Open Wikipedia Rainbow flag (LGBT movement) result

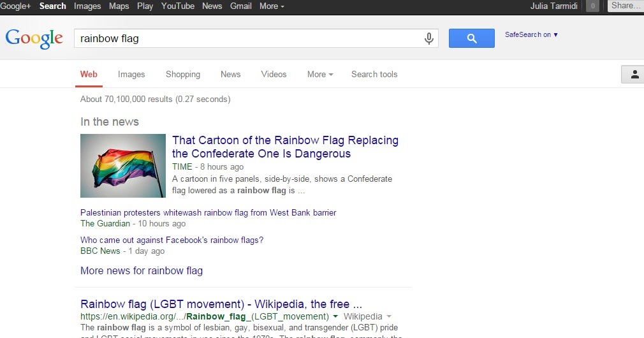(221, 304)
